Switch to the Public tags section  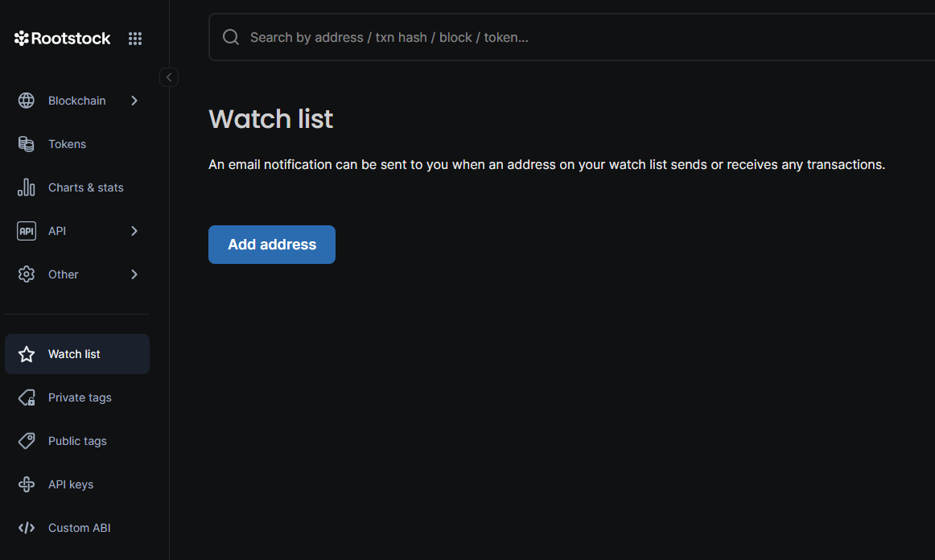pos(77,440)
